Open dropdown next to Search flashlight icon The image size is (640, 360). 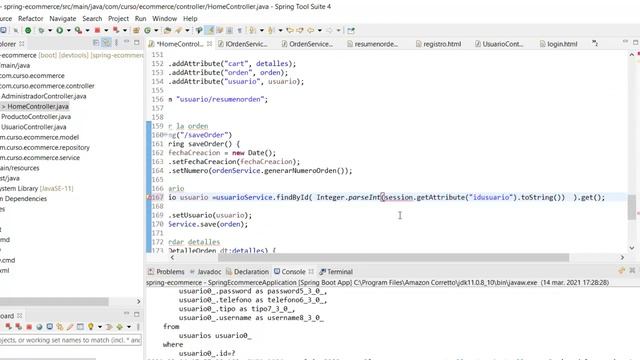click(187, 30)
